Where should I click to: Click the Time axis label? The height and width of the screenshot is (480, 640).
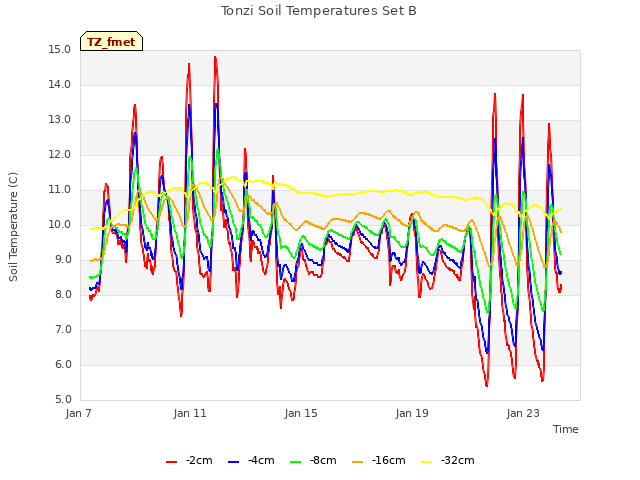[x=566, y=429]
